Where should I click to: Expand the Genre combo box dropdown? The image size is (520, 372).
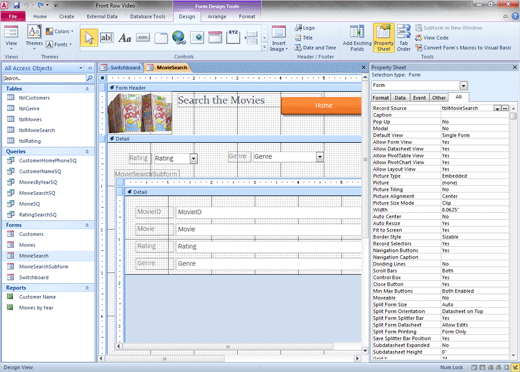point(320,157)
